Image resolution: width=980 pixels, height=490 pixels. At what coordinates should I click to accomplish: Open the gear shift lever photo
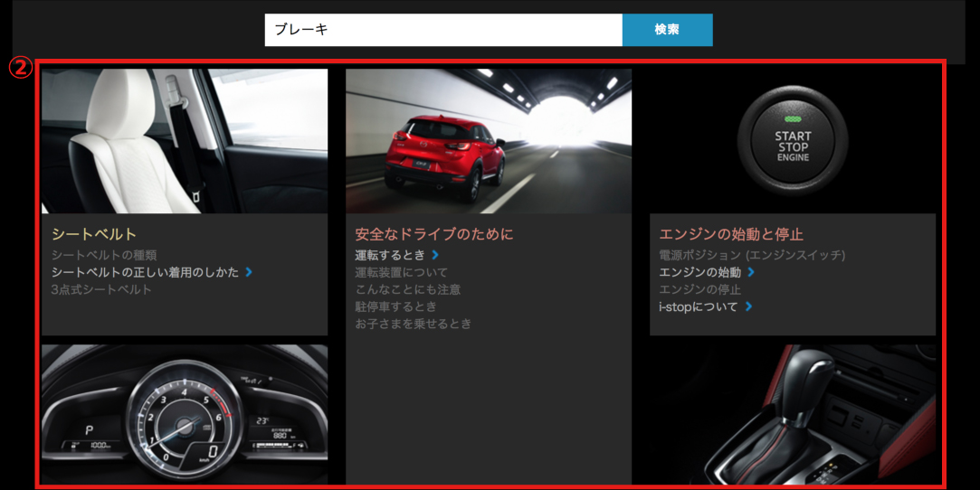(792, 414)
